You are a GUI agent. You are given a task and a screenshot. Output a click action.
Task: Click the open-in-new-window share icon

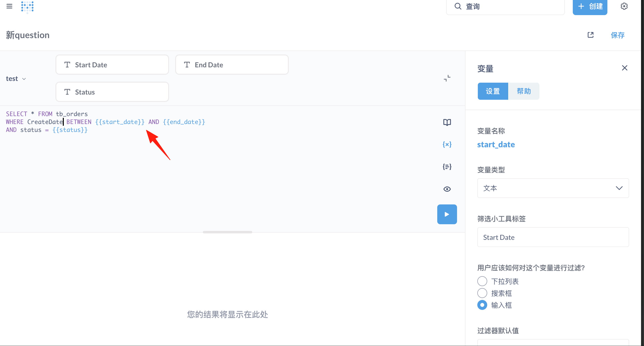tap(591, 35)
